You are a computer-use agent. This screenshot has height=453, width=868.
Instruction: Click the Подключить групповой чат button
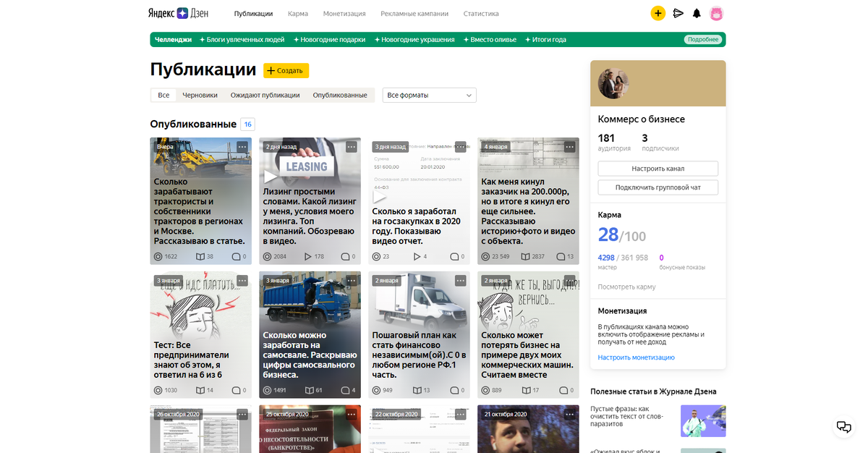[x=658, y=187]
